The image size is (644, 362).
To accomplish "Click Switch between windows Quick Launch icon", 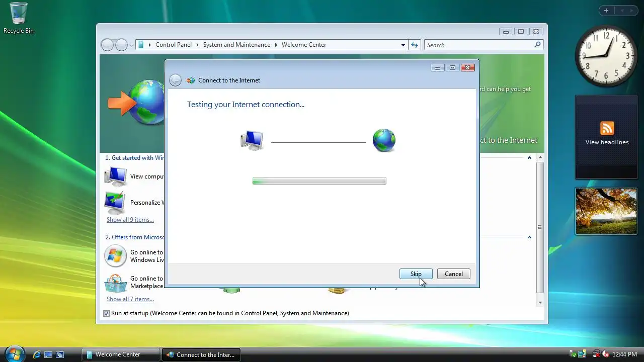I will 60,354.
